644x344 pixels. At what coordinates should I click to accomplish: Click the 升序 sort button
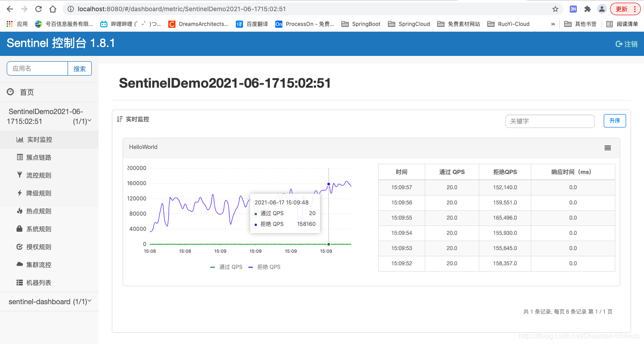coord(615,121)
